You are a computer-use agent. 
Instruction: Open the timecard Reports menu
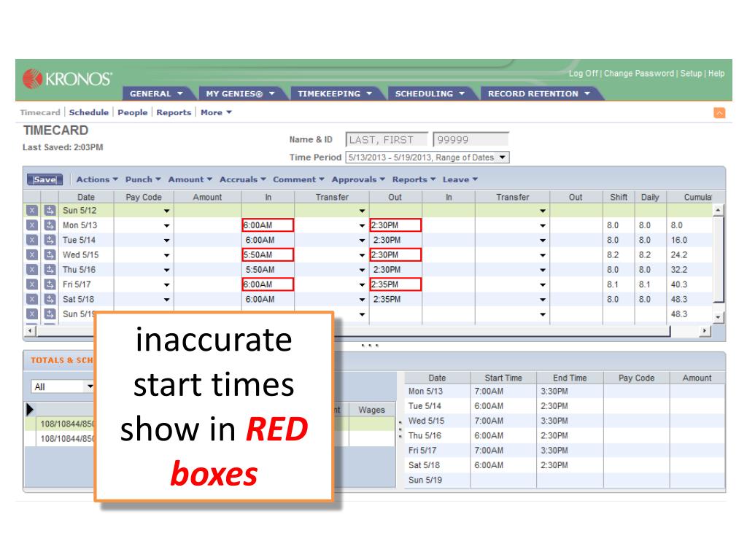point(414,179)
